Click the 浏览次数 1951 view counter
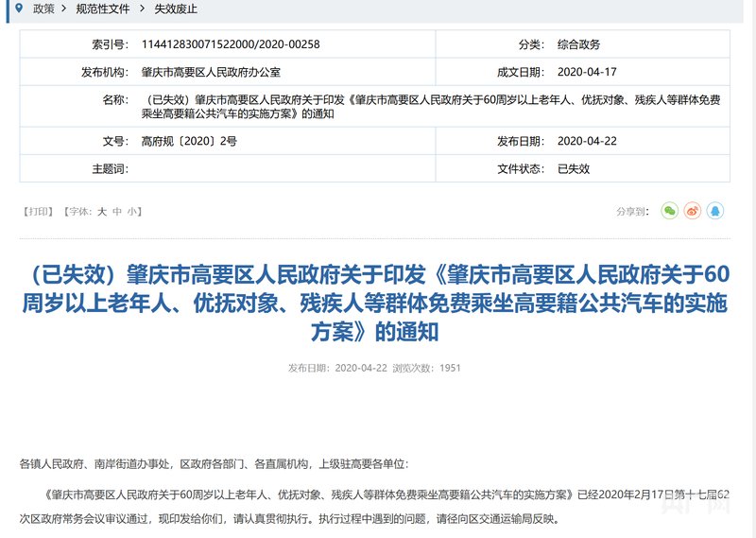This screenshot has width=756, height=538. [x=426, y=368]
